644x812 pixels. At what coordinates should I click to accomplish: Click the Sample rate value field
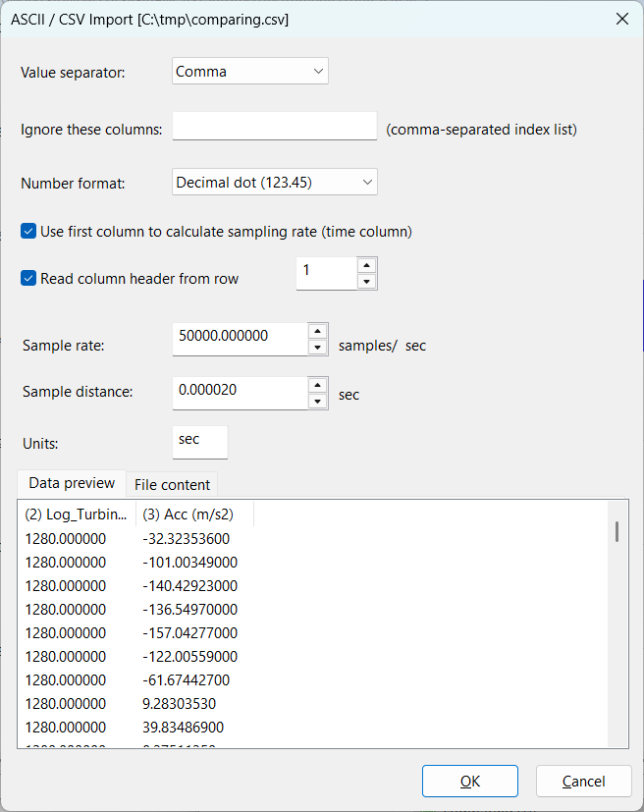point(240,336)
